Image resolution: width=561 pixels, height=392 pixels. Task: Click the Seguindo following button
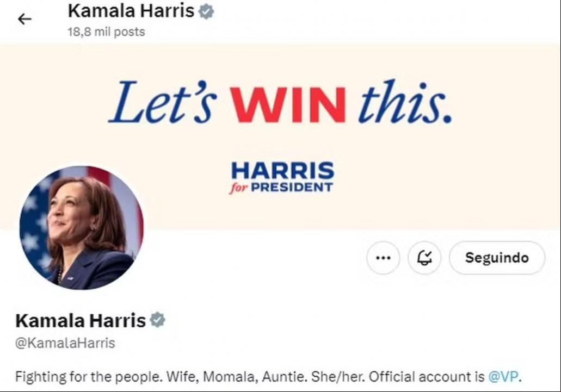pyautogui.click(x=497, y=258)
